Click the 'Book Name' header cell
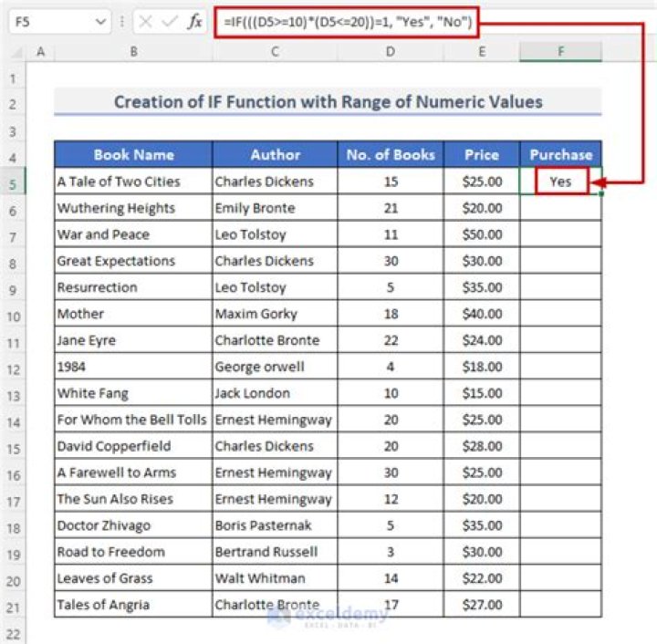The height and width of the screenshot is (644, 657). click(x=133, y=154)
